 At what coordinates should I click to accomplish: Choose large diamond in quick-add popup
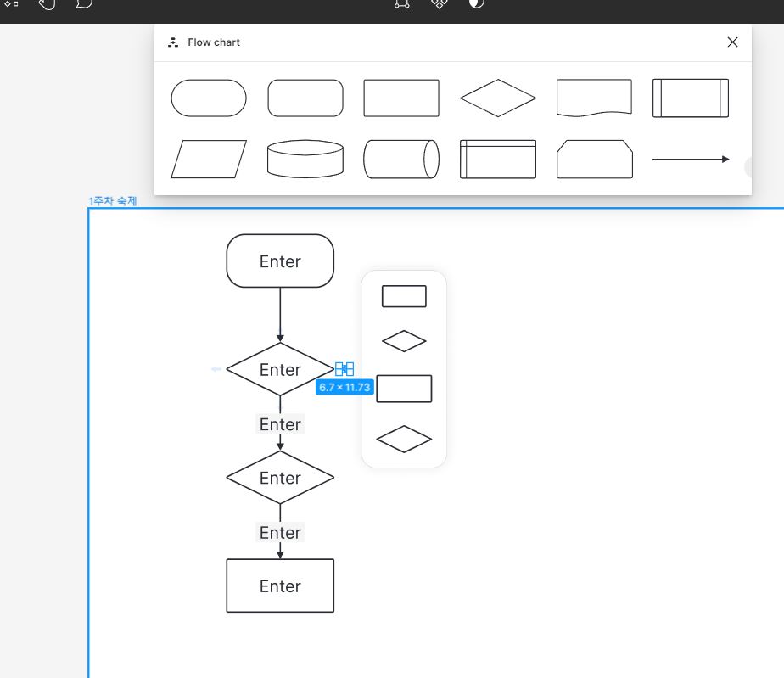[x=404, y=439]
